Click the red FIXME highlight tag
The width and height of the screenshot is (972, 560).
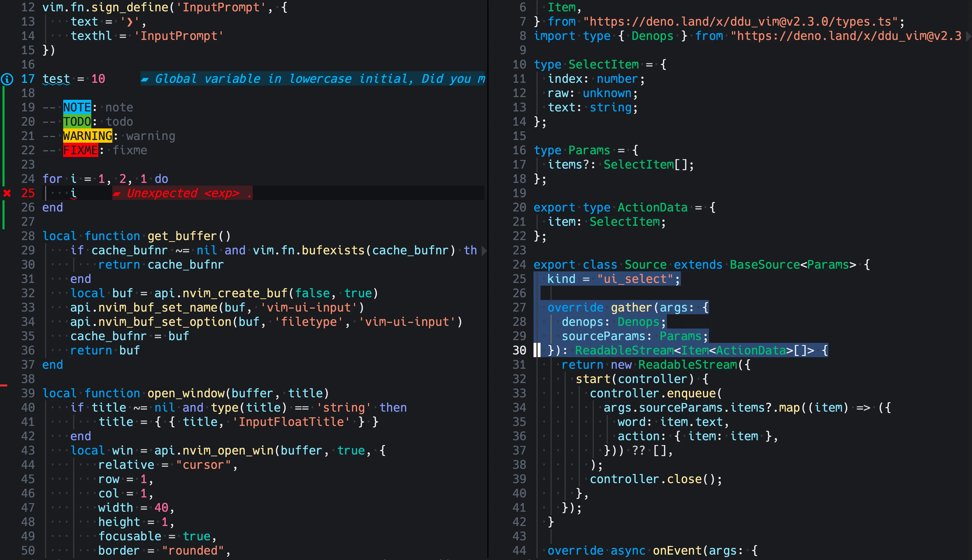80,150
